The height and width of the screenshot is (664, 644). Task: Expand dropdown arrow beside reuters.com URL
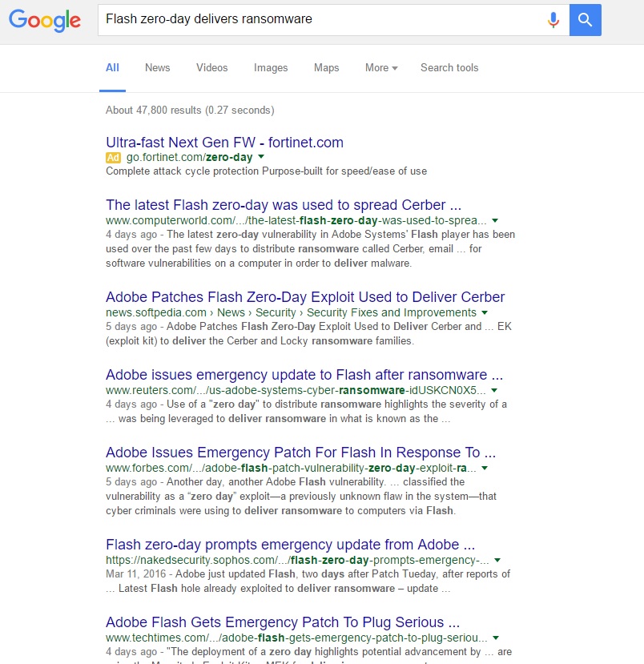click(494, 390)
